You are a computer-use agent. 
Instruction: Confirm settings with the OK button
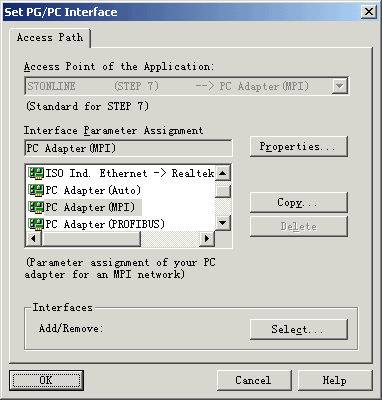tap(46, 380)
